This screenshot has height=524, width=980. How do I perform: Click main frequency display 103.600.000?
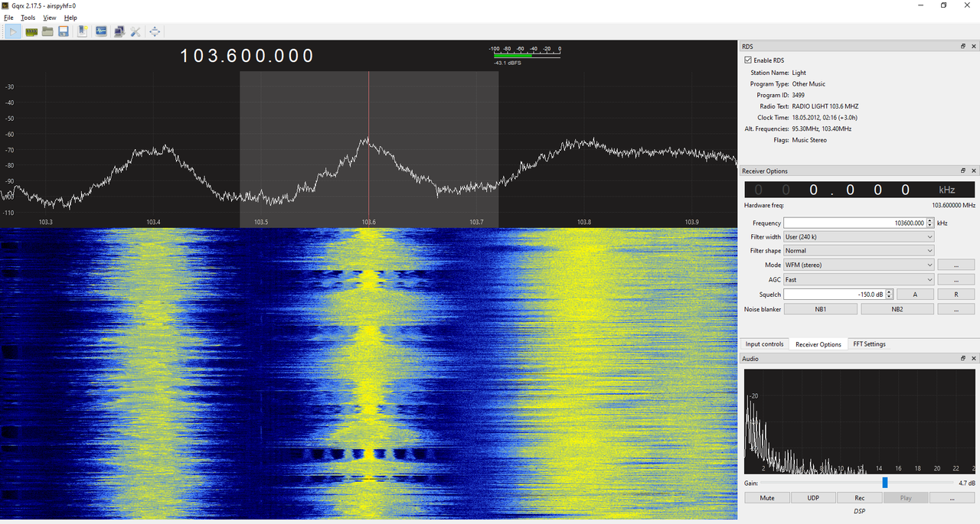(247, 56)
